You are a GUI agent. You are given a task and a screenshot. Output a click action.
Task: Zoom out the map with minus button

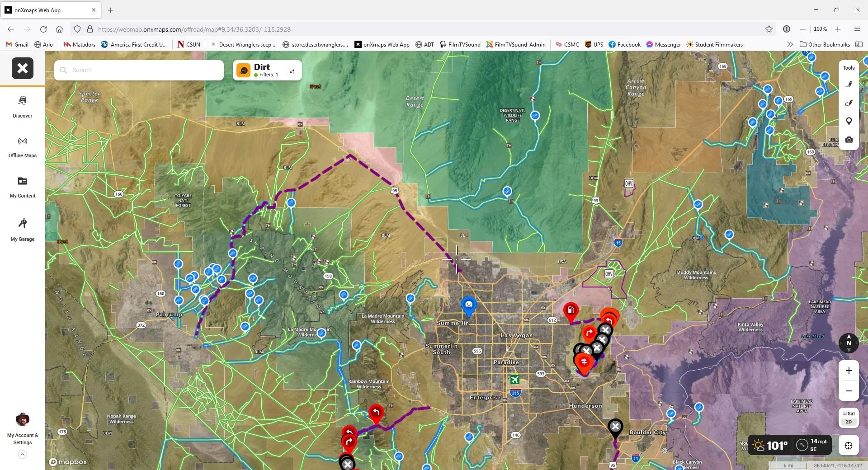click(x=849, y=391)
